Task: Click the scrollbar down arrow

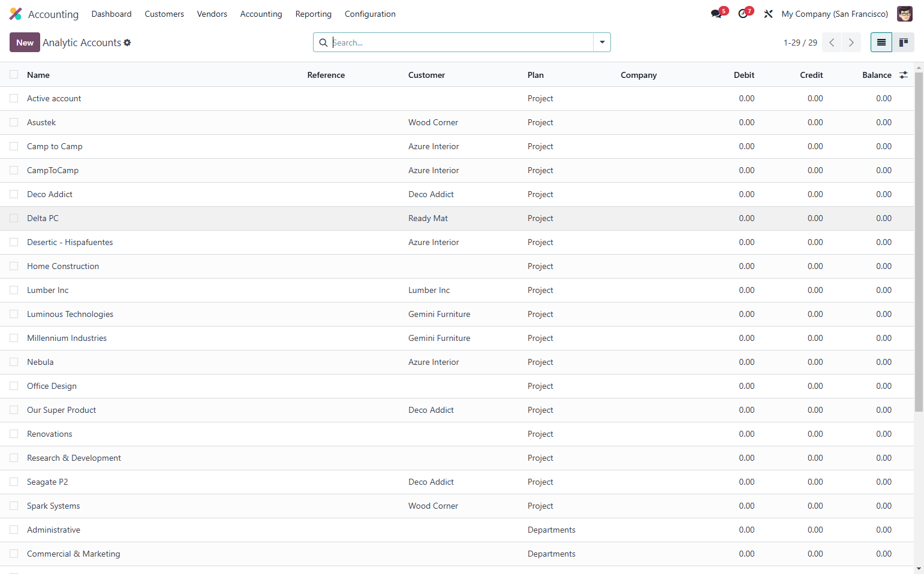Action: tap(919, 568)
